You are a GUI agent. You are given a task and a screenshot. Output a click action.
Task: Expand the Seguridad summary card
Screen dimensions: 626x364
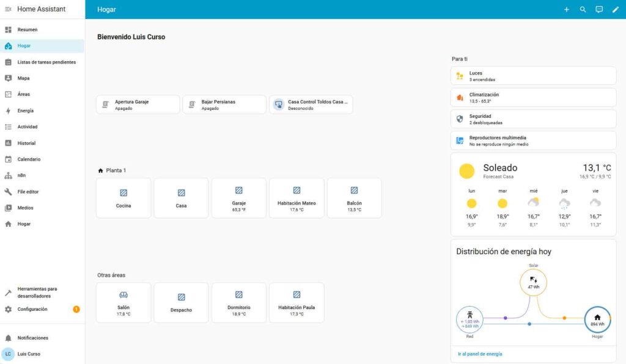pyautogui.click(x=532, y=119)
